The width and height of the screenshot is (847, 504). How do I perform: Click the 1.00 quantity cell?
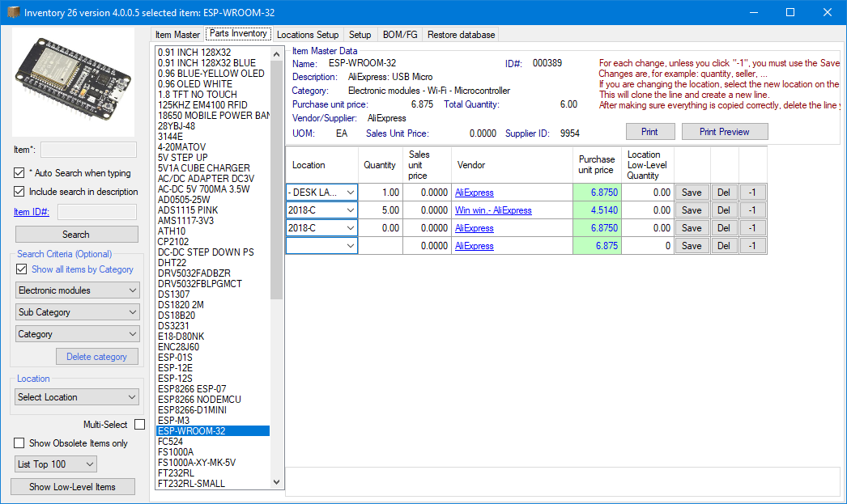point(381,193)
